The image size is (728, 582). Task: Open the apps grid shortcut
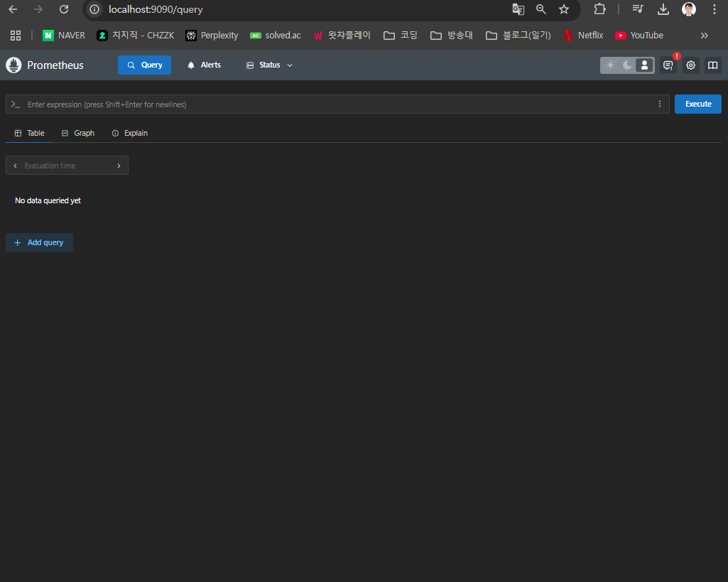click(x=16, y=36)
